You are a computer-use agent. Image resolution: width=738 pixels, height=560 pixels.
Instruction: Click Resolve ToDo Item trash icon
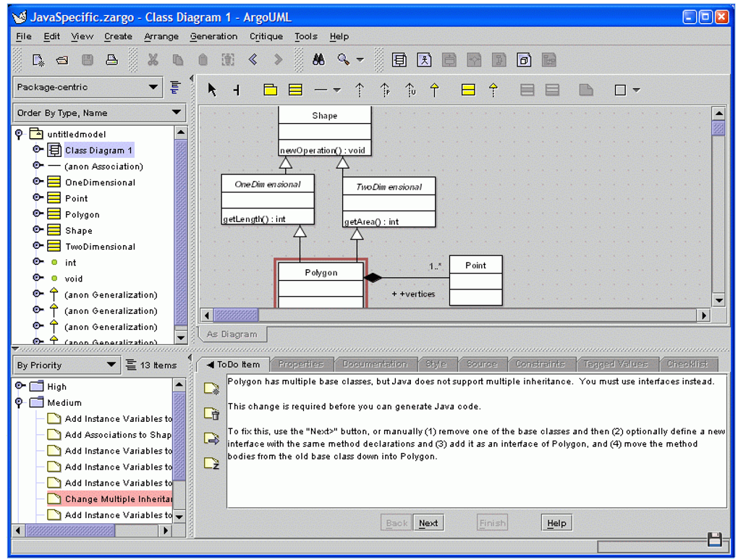[x=212, y=413]
